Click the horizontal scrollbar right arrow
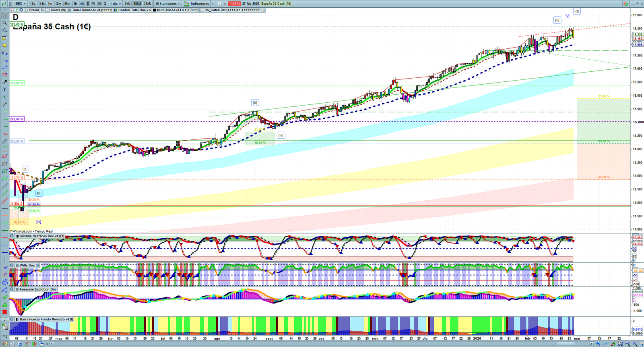The width and height of the screenshot is (644, 347). (x=592, y=344)
